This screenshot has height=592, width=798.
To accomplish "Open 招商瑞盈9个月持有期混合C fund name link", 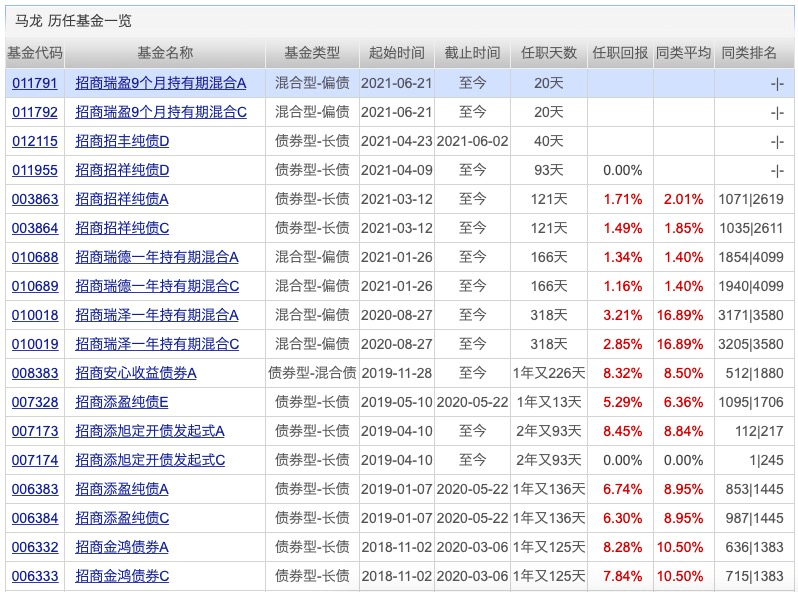I will coord(160,112).
